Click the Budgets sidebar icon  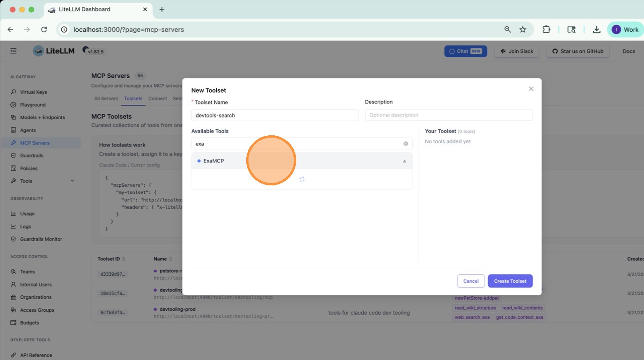pos(13,323)
